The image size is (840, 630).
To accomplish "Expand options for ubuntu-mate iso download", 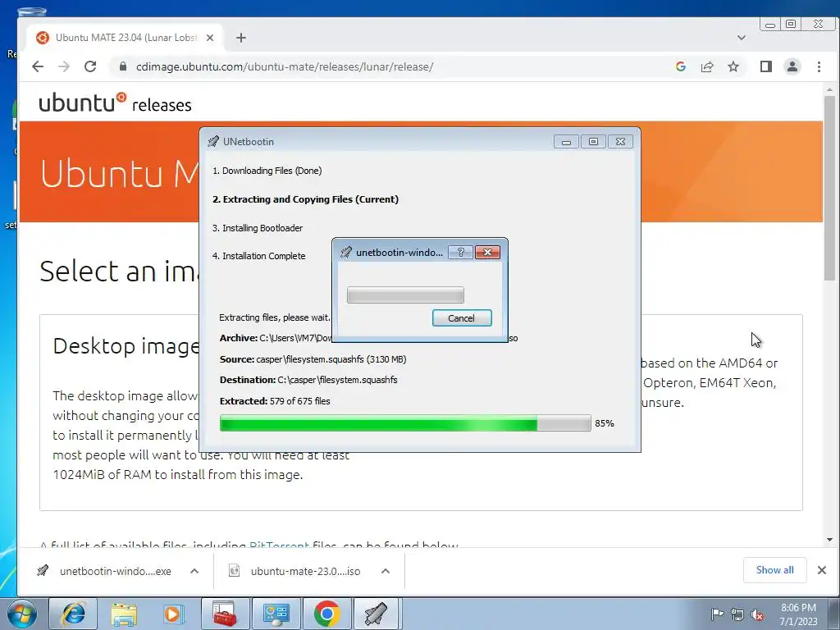I will (386, 571).
